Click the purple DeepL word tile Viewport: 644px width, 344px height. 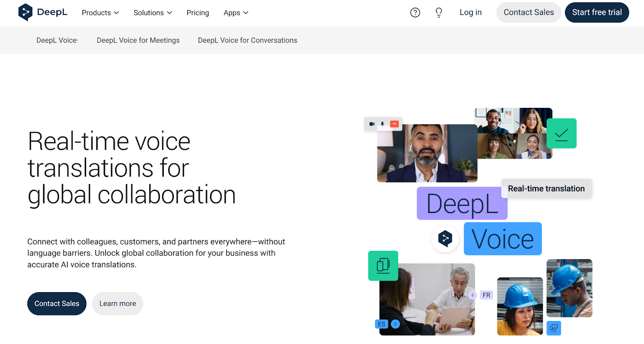click(x=462, y=204)
